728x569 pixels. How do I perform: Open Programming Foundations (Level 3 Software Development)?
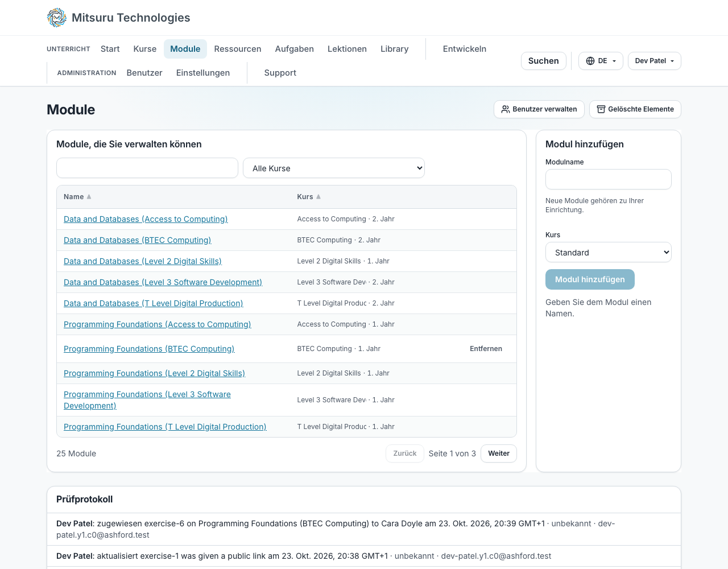tap(147, 400)
